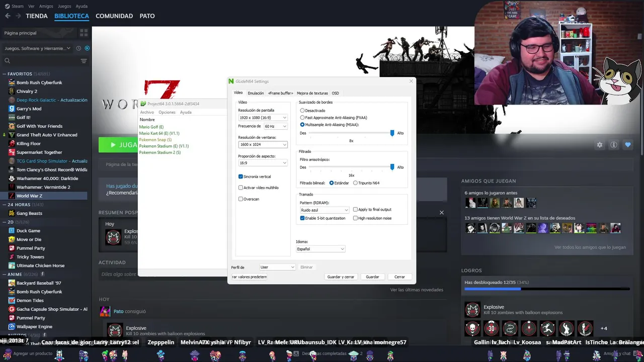Image resolution: width=644 pixels, height=362 pixels.
Task: Click the recent activity clock icon
Action: point(78,48)
